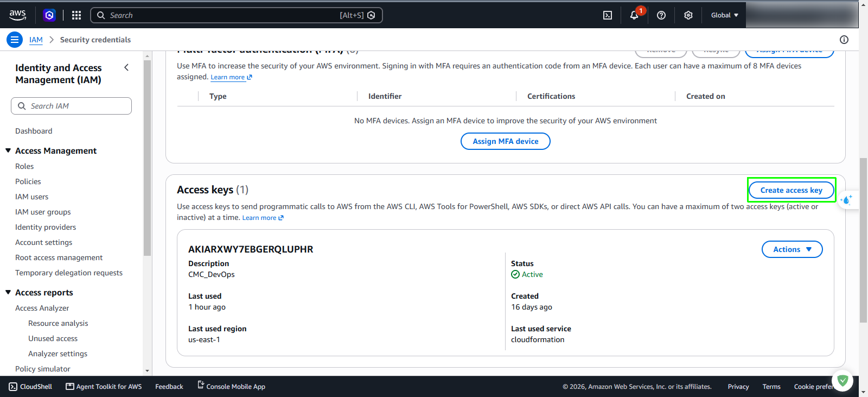The width and height of the screenshot is (868, 397).
Task: Open the Learn more link in Access keys
Action: pyautogui.click(x=263, y=218)
